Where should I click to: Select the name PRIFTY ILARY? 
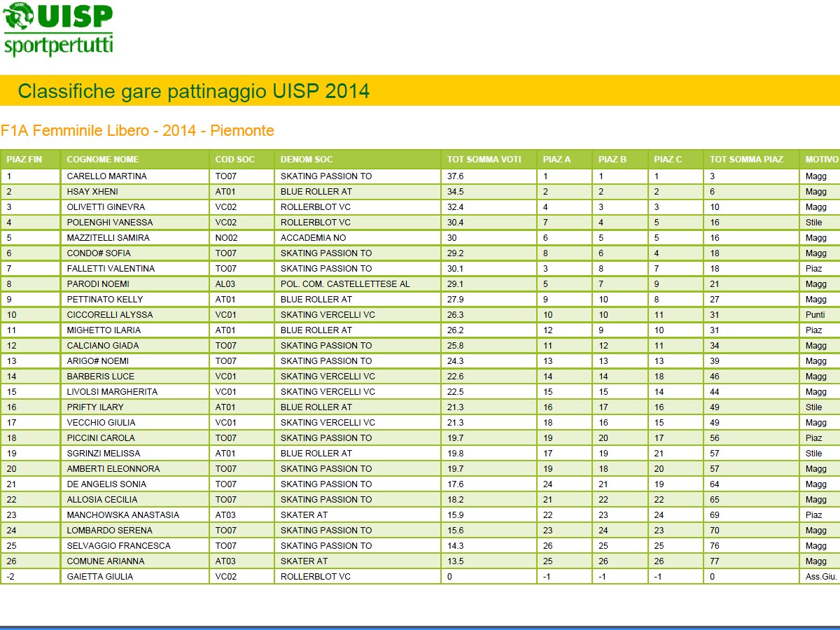tap(95, 407)
